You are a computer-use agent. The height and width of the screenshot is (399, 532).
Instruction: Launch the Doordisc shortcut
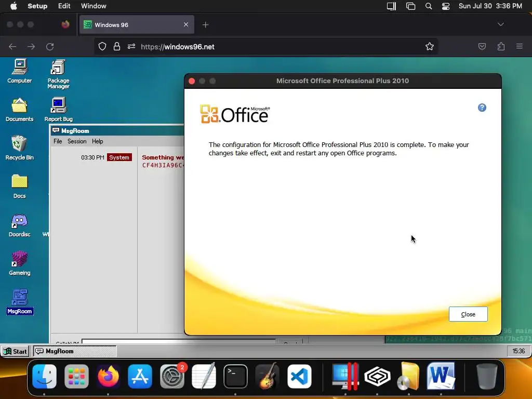(19, 225)
